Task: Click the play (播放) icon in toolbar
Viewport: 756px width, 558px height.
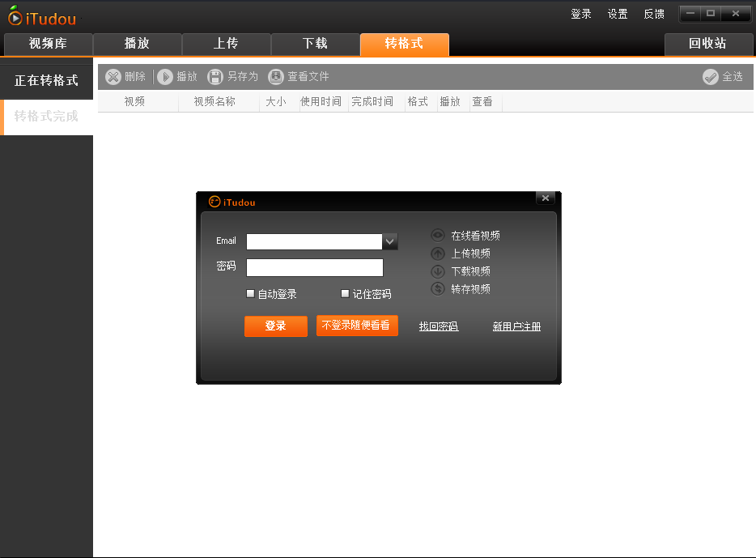Action: [x=165, y=77]
